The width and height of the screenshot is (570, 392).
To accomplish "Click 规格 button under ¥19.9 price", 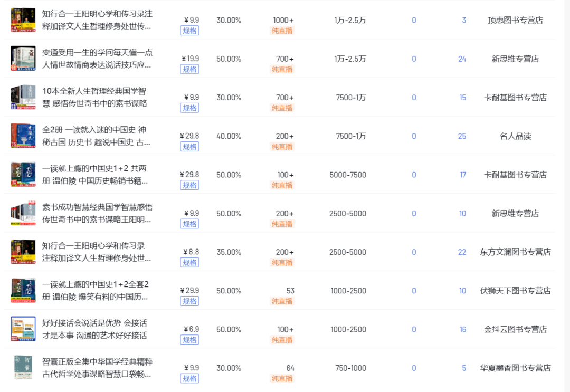I will (190, 70).
